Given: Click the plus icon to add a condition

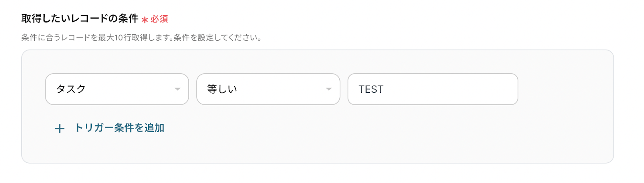Looking at the screenshot, I should 60,129.
